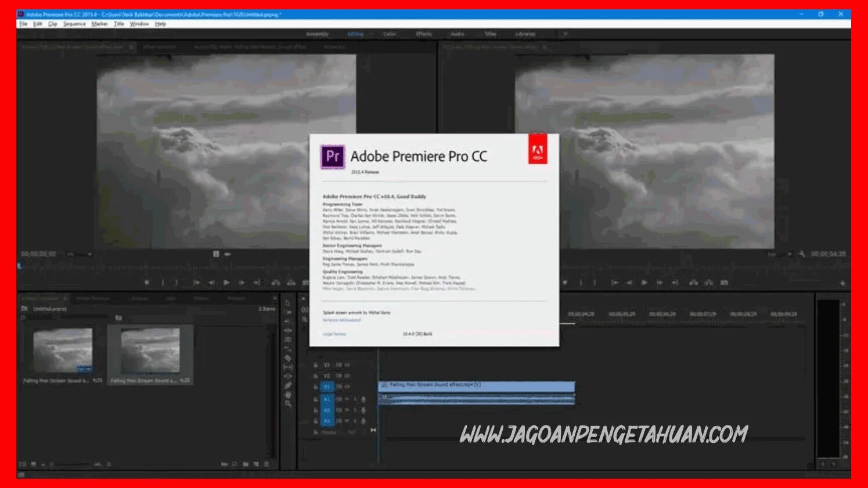Switch Project panel to list view

(24, 464)
